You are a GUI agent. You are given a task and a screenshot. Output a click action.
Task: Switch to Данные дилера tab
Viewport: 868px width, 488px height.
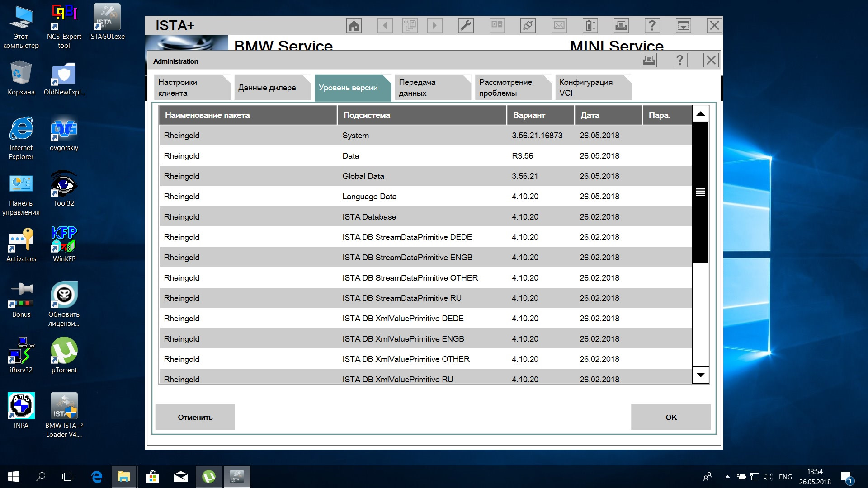(x=272, y=87)
